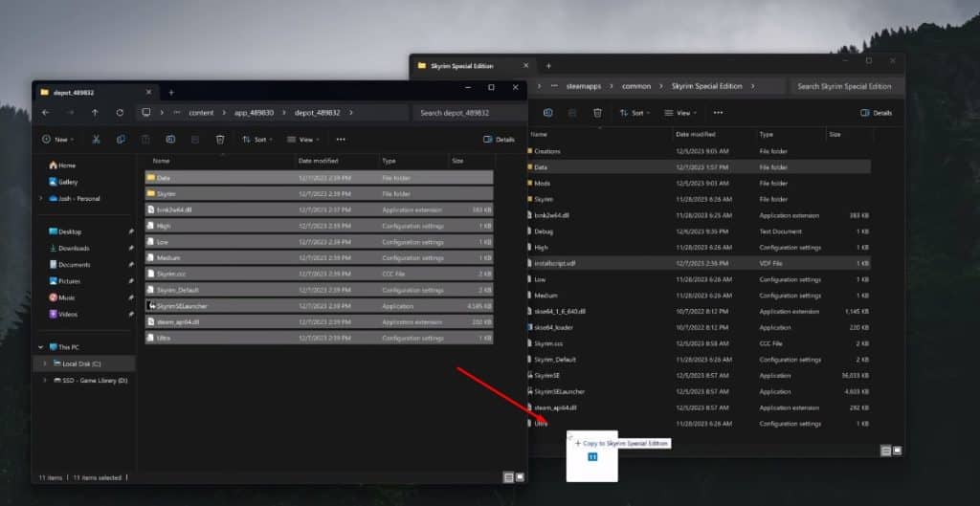Open the View dropdown in Skyrim Special Edition window
Viewport: 980px width, 506px height.
click(x=680, y=113)
